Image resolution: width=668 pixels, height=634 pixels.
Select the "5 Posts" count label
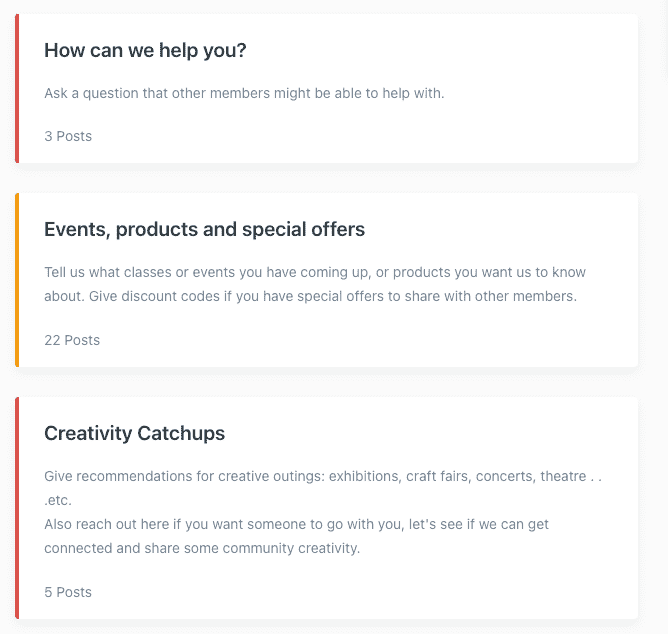[68, 592]
